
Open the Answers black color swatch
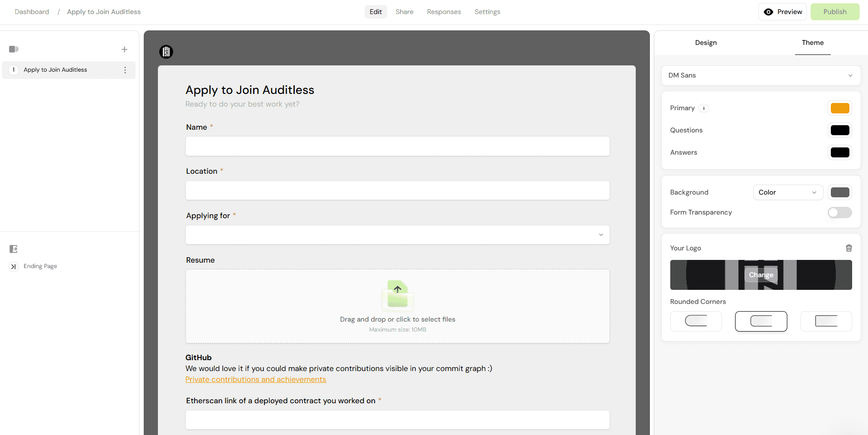tap(840, 152)
